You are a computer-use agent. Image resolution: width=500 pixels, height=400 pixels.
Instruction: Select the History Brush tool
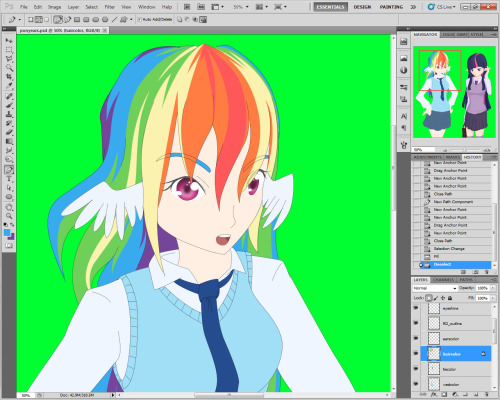[9, 124]
